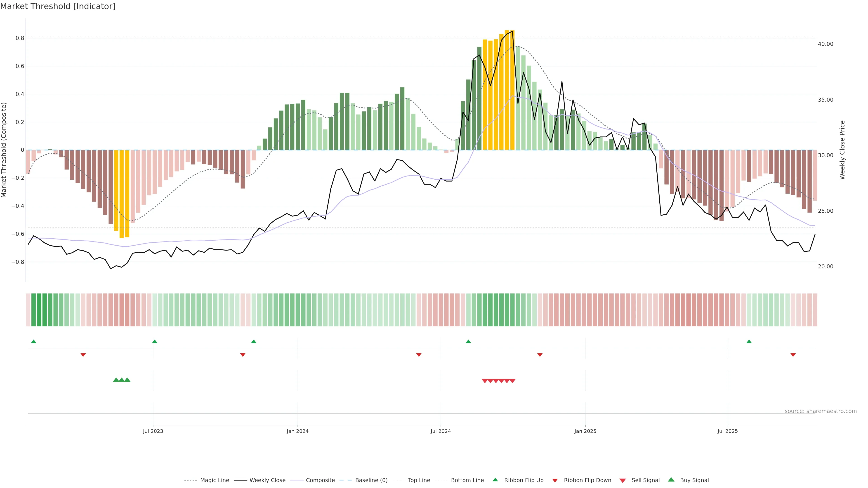The image size is (868, 488).
Task: Click the Market Threshold [Indicator] chart title
Action: point(58,6)
